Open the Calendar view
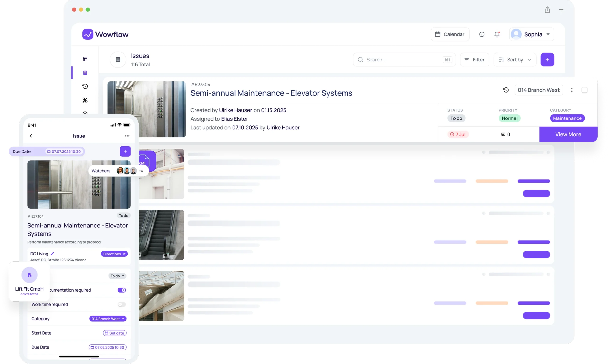This screenshot has width=608, height=364. [x=450, y=34]
